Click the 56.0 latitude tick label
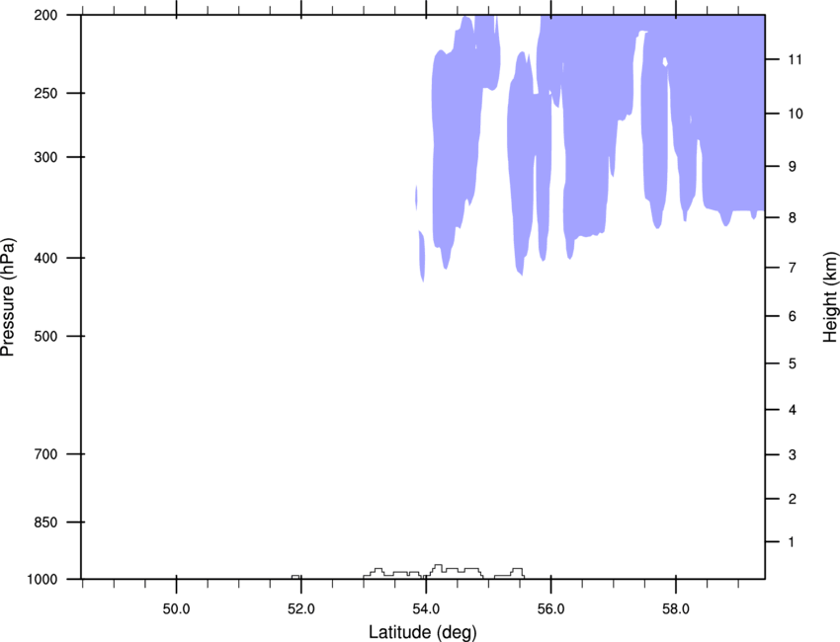This screenshot has height=642, width=840. point(550,609)
